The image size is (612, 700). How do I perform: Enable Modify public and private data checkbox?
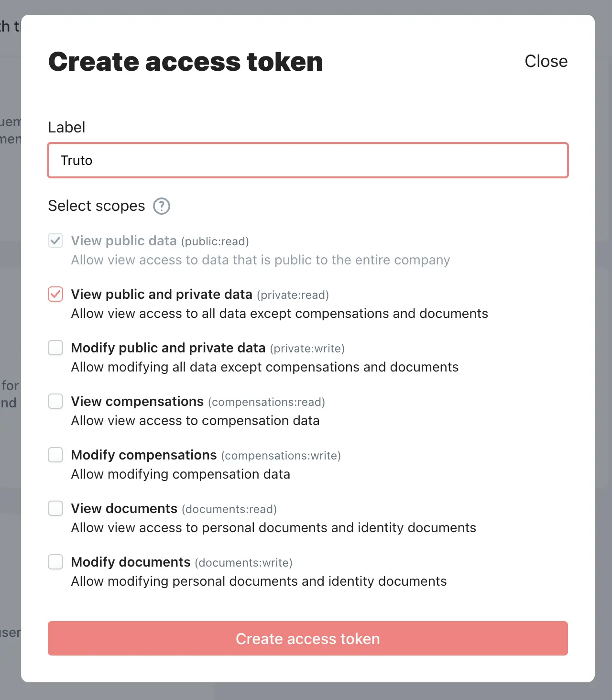pyautogui.click(x=55, y=348)
